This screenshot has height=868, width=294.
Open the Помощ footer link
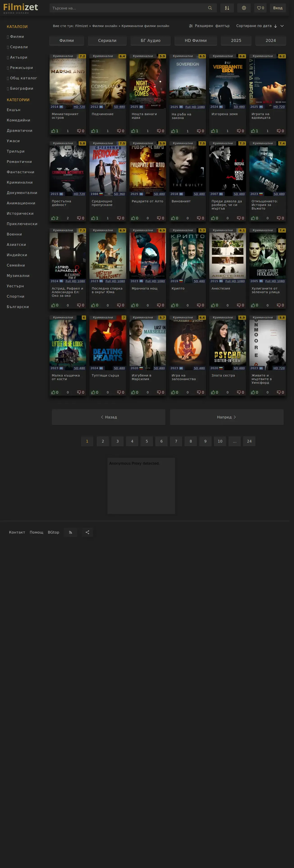coord(36,532)
